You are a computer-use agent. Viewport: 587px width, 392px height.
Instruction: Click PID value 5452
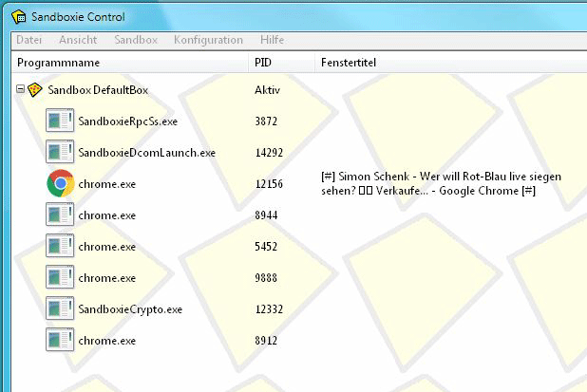pos(266,247)
